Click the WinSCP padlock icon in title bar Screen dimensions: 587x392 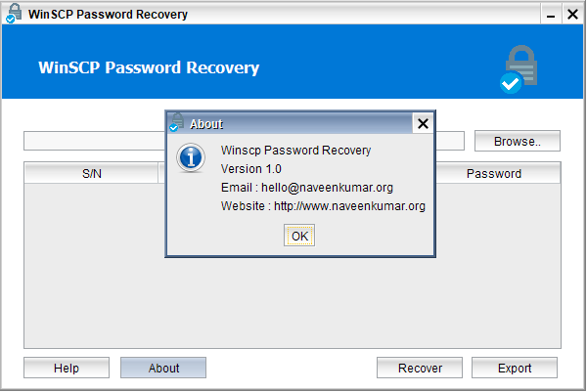point(11,15)
